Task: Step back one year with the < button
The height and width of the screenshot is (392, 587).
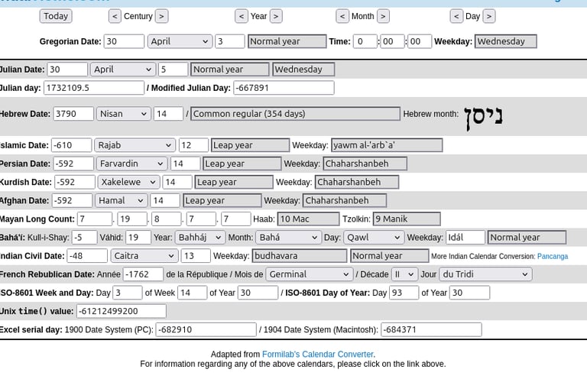Action: [x=241, y=17]
